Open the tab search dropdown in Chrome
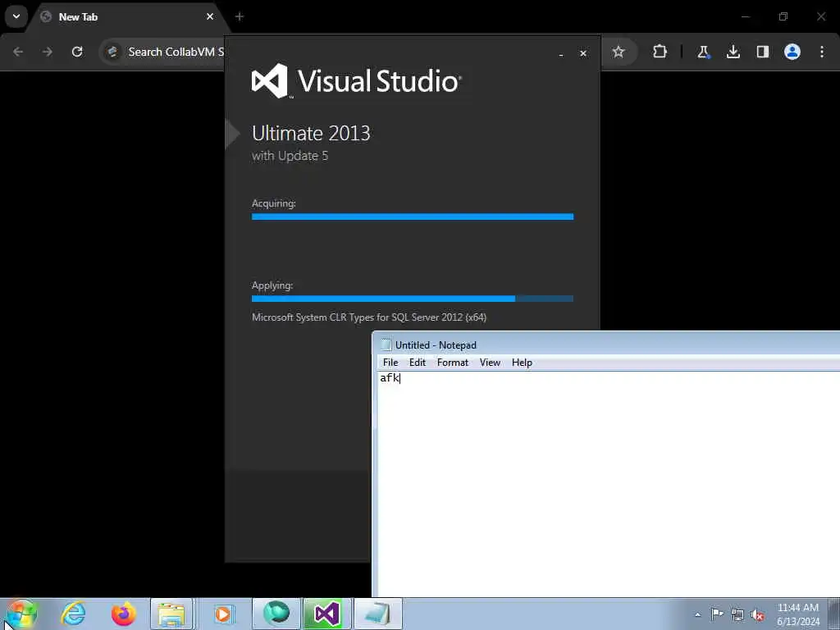840x630 pixels. click(16, 16)
